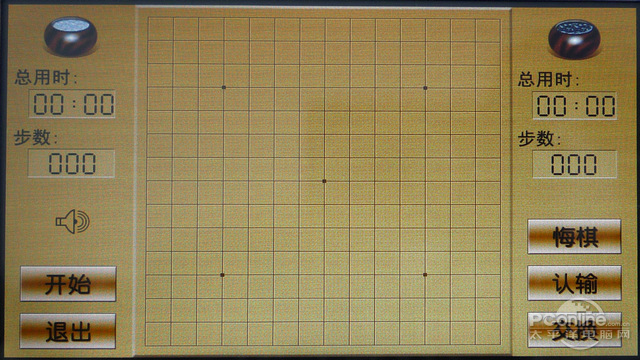Viewport: 640px width, 360px height.
Task: Place a stone on the upper-left star point
Action: click(x=223, y=87)
